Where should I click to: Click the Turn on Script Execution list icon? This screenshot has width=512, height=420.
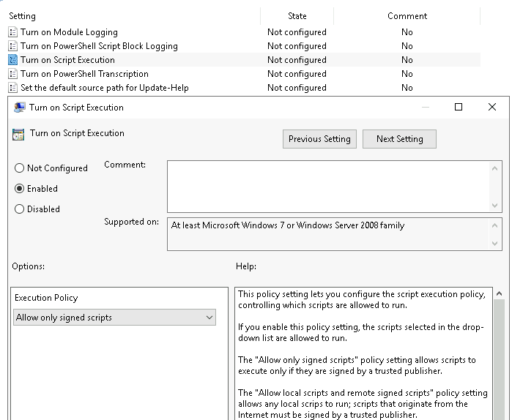tap(13, 60)
